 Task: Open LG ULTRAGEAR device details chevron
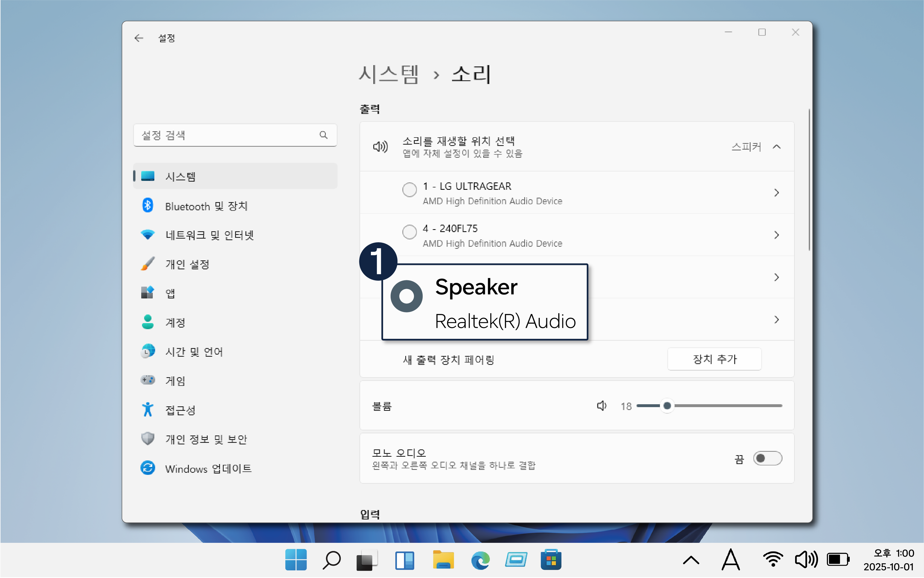pos(776,193)
